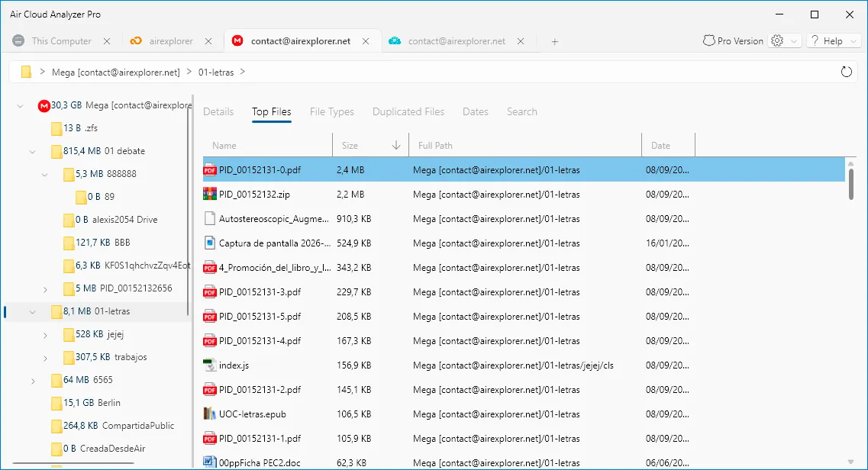Viewport: 868px width, 470px height.
Task: Expand the PID_00152132656 folder node
Action: (45, 288)
